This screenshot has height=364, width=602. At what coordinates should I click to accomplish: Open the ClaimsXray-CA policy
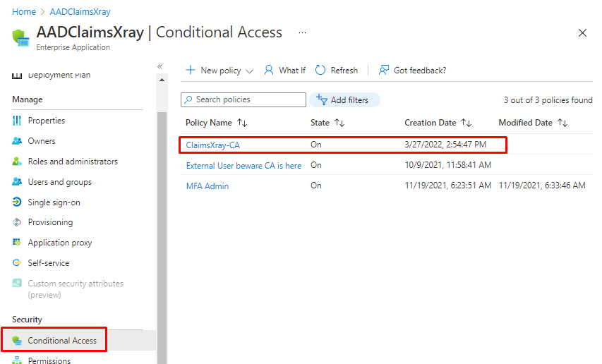coord(208,145)
